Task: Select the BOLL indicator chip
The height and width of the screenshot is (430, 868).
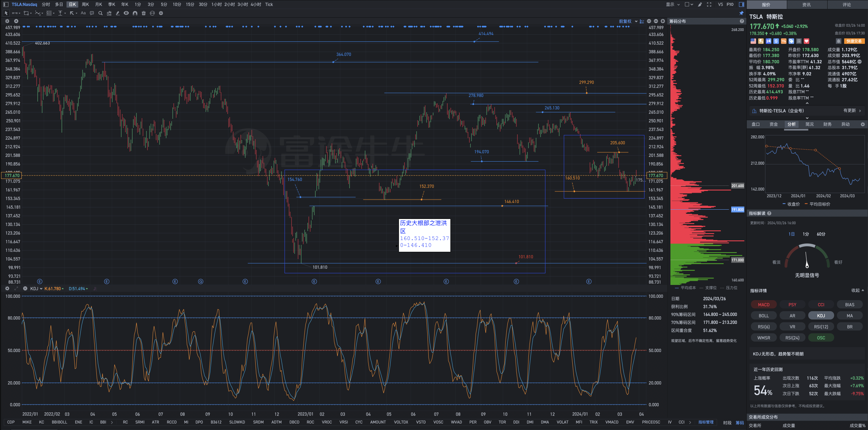Action: click(x=764, y=316)
